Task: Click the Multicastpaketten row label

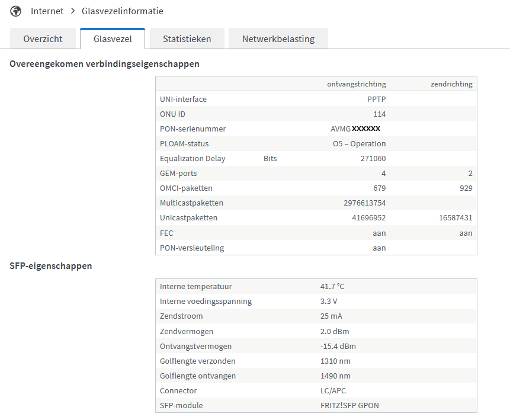Action: 191,203
